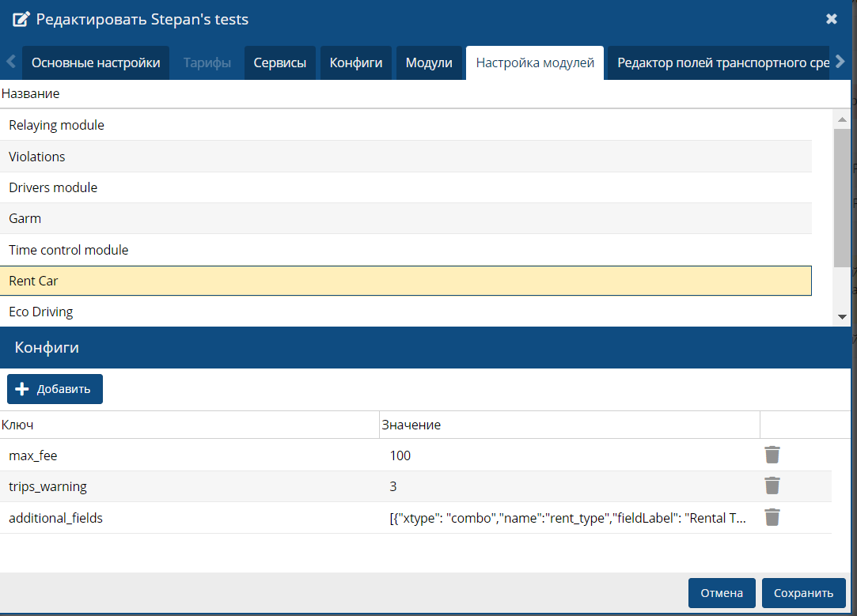The width and height of the screenshot is (857, 616).
Task: Open Редактор полей транспортного средства tab
Action: 719,62
